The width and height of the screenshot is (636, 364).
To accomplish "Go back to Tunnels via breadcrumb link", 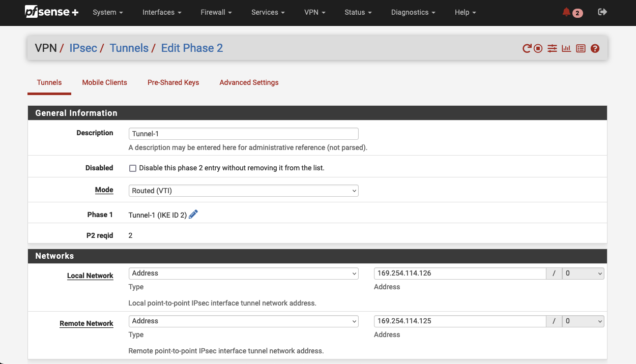I will (x=129, y=48).
